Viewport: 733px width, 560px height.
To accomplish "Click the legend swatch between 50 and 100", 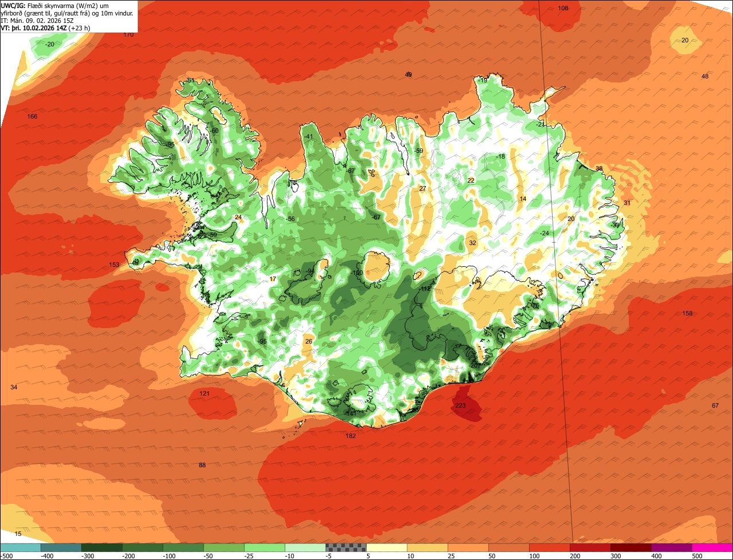I will pos(509,547).
